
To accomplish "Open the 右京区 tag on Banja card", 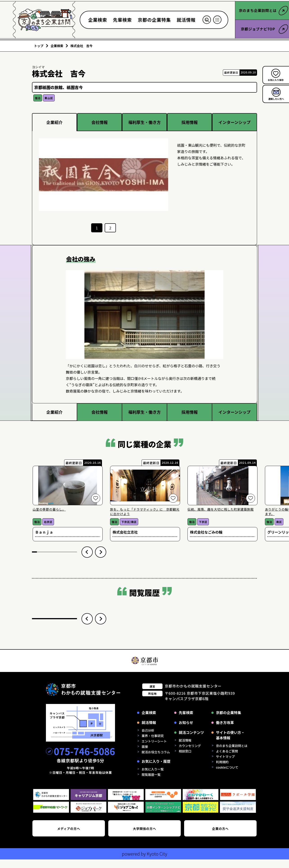I will pyautogui.click(x=48, y=522).
